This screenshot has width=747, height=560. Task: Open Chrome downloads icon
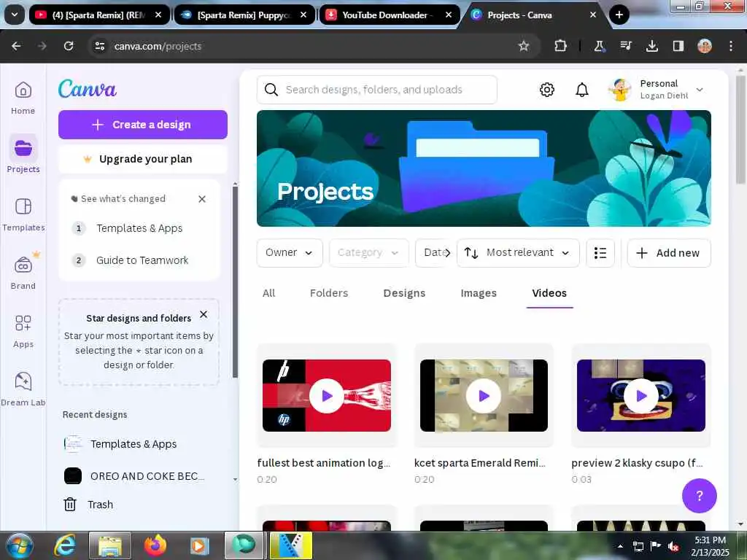coord(651,46)
